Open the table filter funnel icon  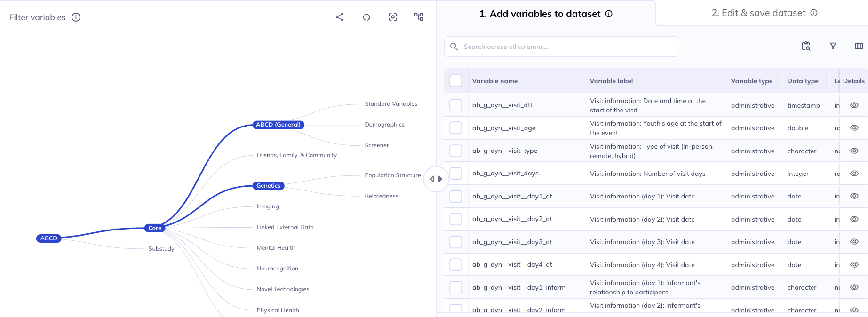833,46
